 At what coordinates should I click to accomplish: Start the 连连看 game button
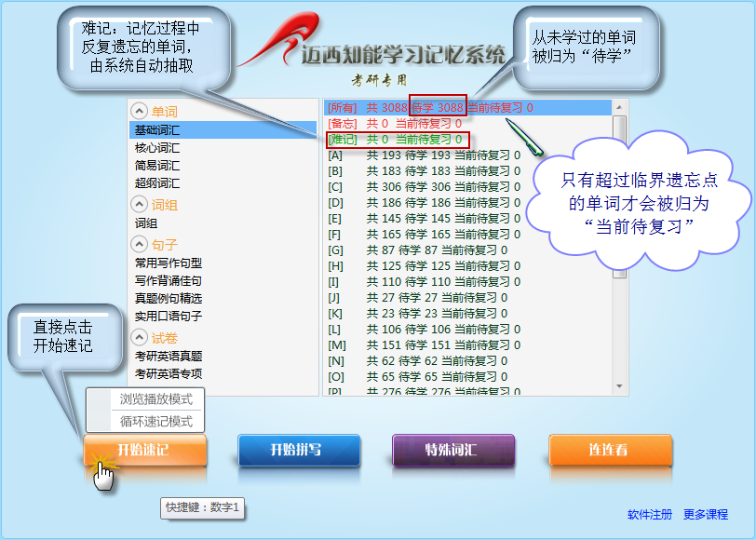point(610,450)
